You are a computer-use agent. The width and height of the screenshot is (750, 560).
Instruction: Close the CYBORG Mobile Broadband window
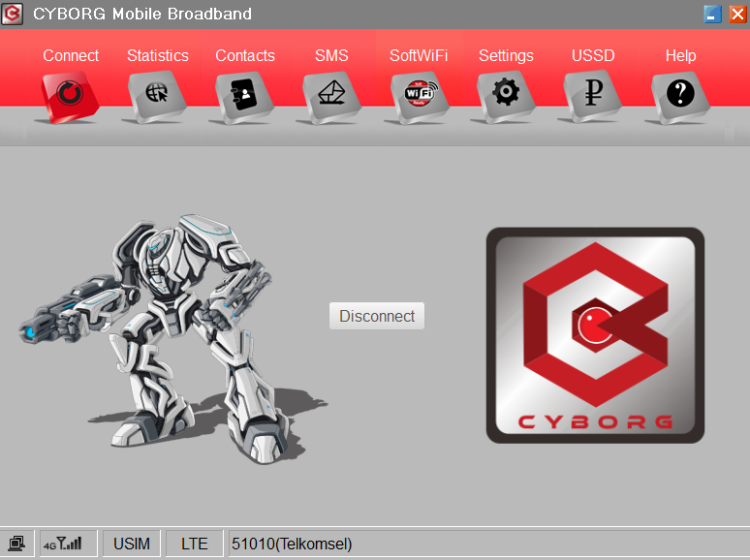point(737,14)
